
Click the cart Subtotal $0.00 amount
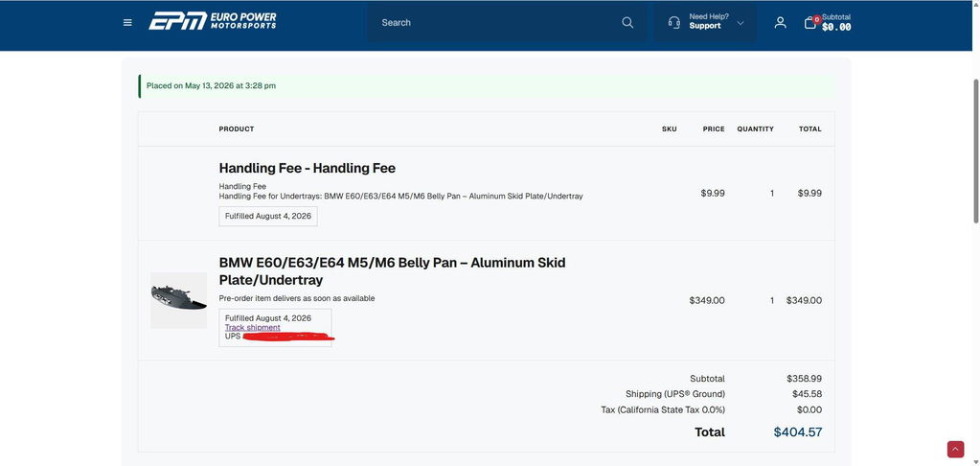point(836,27)
